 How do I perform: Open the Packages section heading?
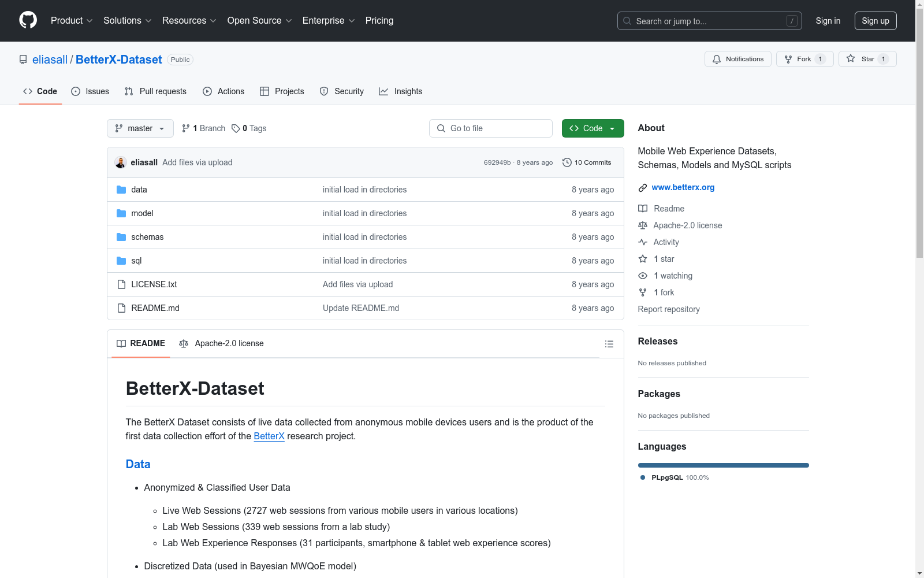pyautogui.click(x=659, y=394)
